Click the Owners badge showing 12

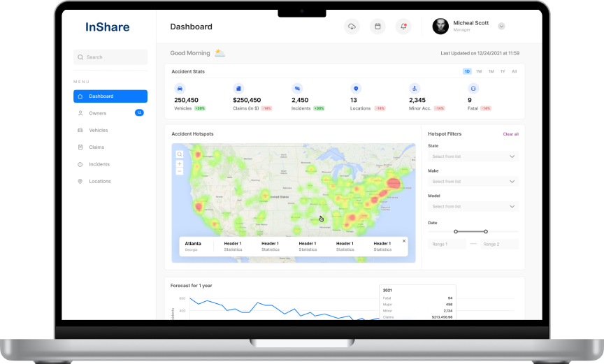click(x=139, y=112)
